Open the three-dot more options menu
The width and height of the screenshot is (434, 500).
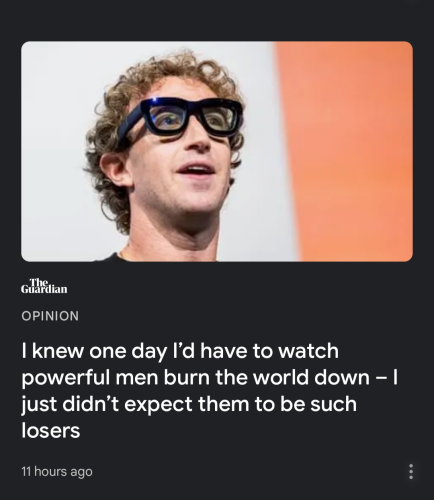coord(411,471)
